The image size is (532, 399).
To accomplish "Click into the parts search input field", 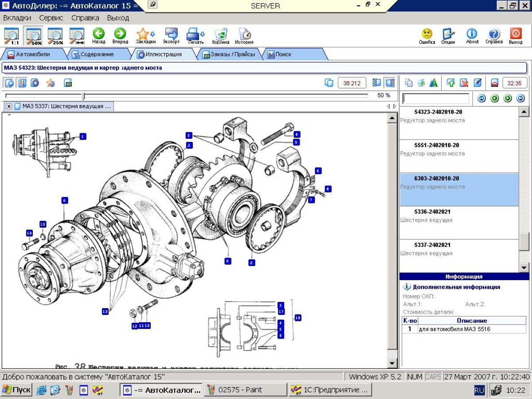I will point(435,98).
